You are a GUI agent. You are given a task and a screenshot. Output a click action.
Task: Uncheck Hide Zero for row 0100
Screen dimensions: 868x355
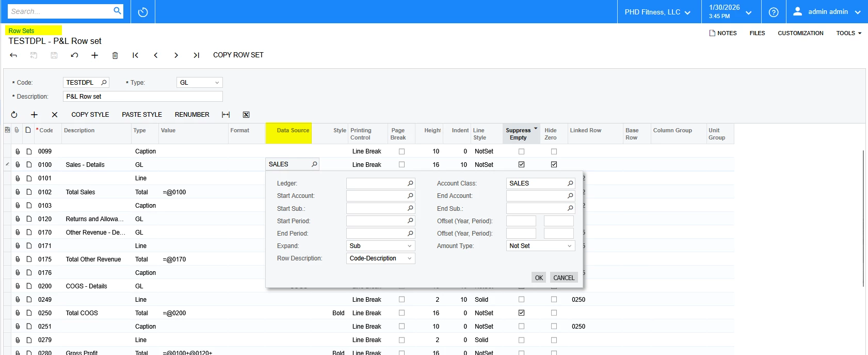(x=554, y=165)
